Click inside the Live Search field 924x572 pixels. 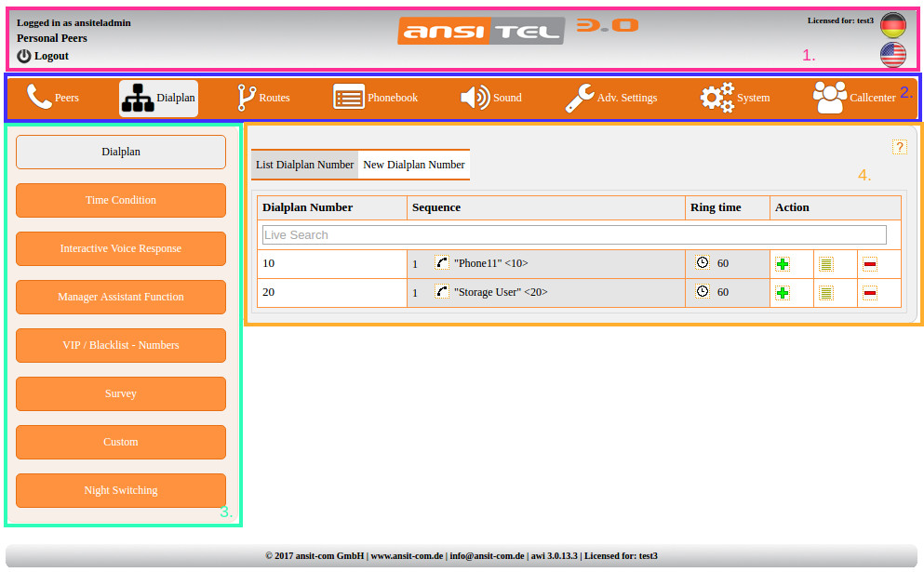coord(573,234)
